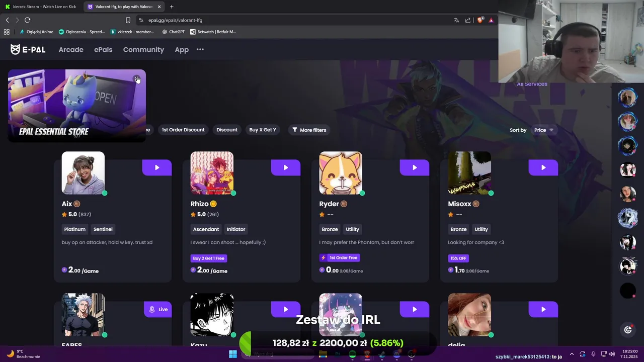Play Misoxx's voice intro
Image resolution: width=644 pixels, height=362 pixels.
pos(543,167)
